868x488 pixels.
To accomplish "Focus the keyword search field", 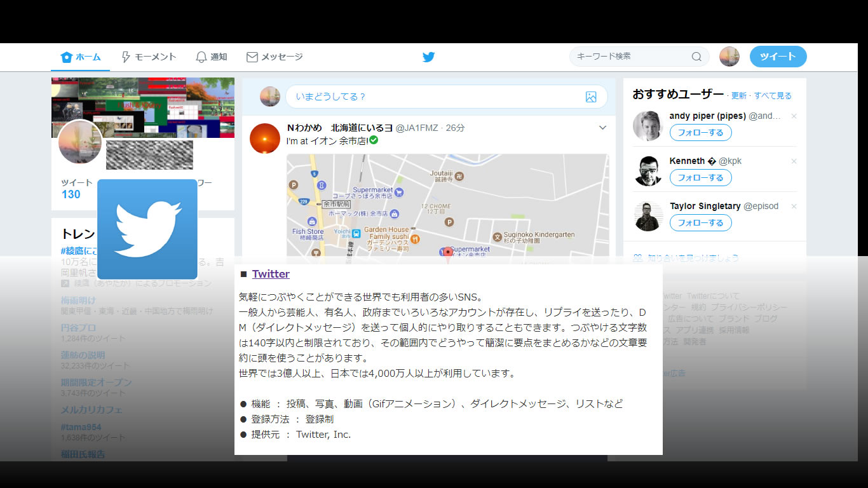I will coord(639,57).
